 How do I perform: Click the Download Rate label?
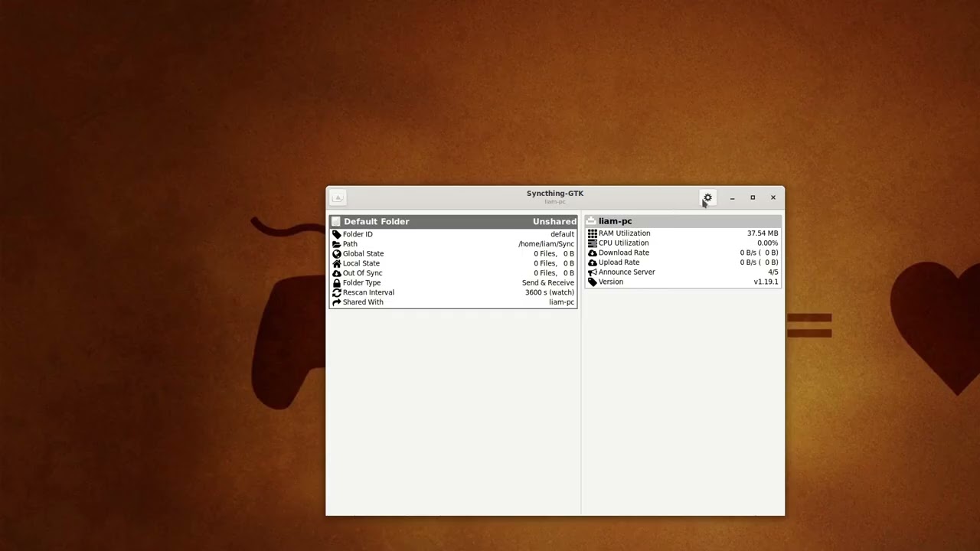coord(623,253)
